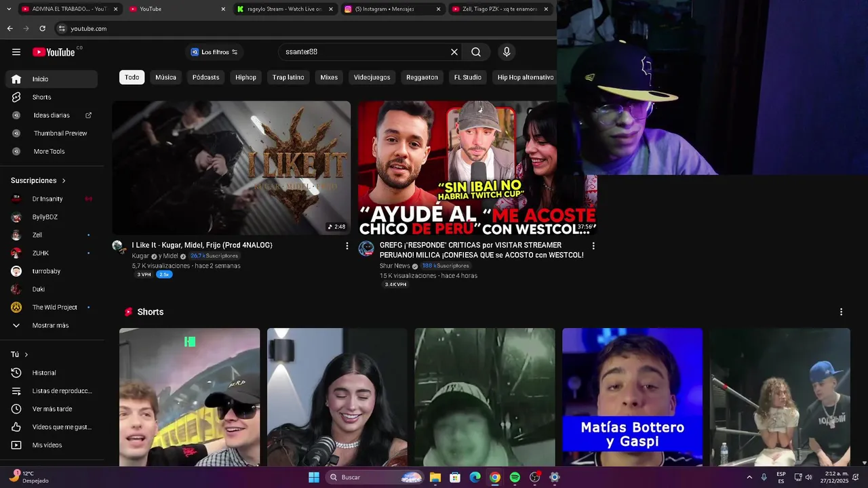Go back in browser history
This screenshot has width=868, height=488.
(x=9, y=28)
